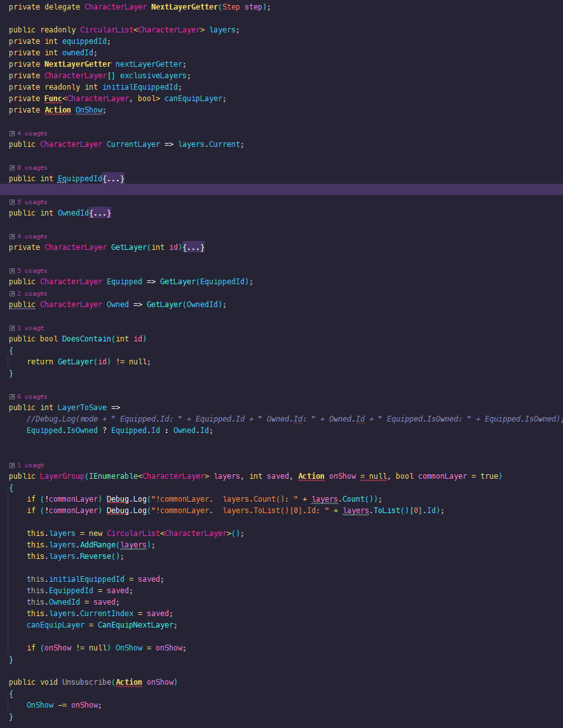Click the 'return' keyword in DoesContain

point(40,362)
